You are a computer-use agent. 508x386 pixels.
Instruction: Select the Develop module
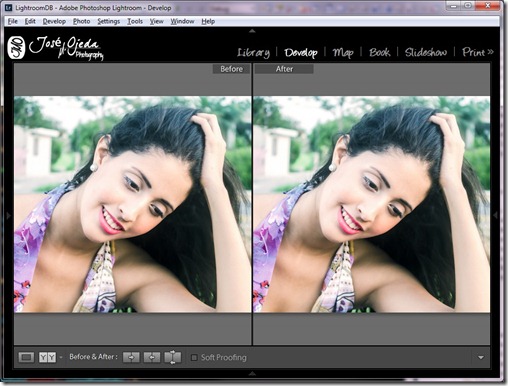[301, 53]
